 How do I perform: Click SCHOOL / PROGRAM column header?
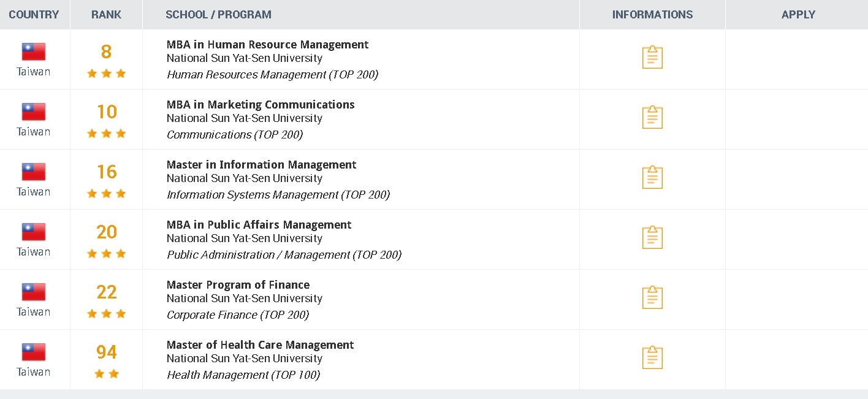218,15
